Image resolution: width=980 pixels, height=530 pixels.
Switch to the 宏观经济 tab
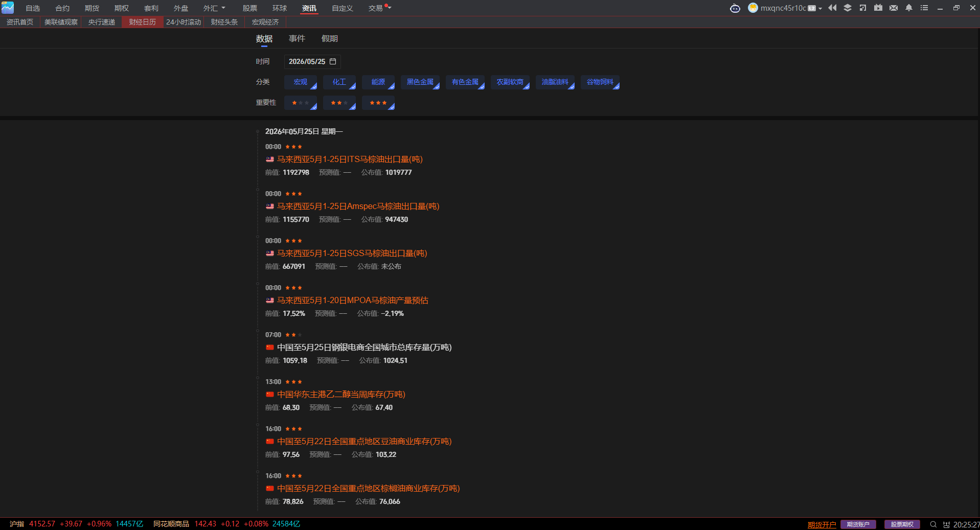pyautogui.click(x=265, y=22)
